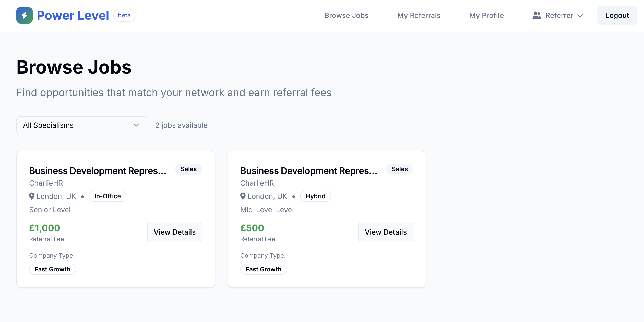Go to Browse Jobs nav item

pos(346,15)
